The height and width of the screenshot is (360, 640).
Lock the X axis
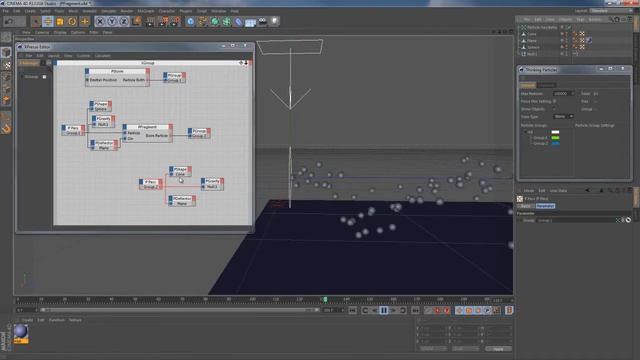[100, 21]
